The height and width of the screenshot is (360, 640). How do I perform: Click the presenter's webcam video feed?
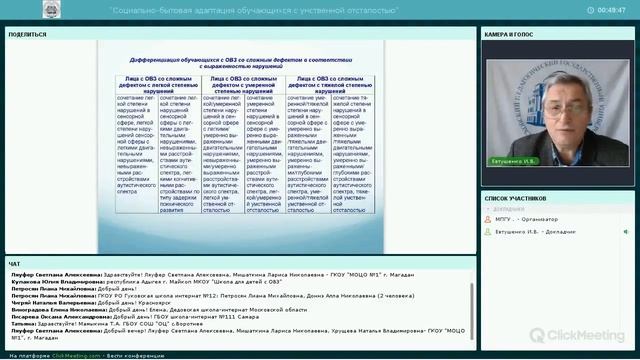(x=558, y=113)
